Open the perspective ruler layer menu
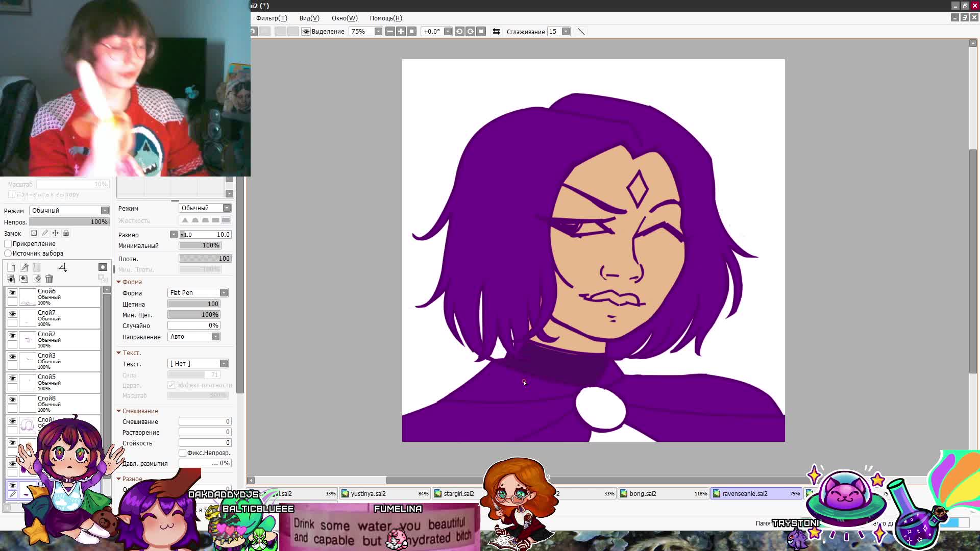This screenshot has width=980, height=551. pos(62,267)
